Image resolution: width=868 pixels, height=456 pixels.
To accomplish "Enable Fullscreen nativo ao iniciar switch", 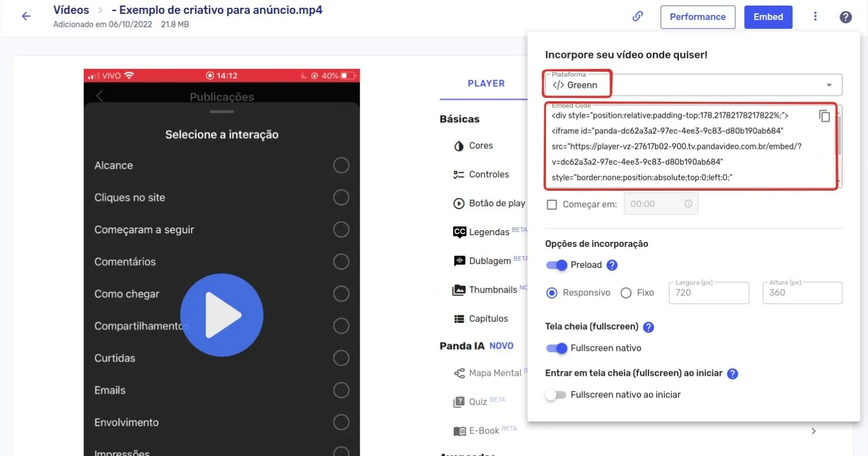I will click(556, 395).
